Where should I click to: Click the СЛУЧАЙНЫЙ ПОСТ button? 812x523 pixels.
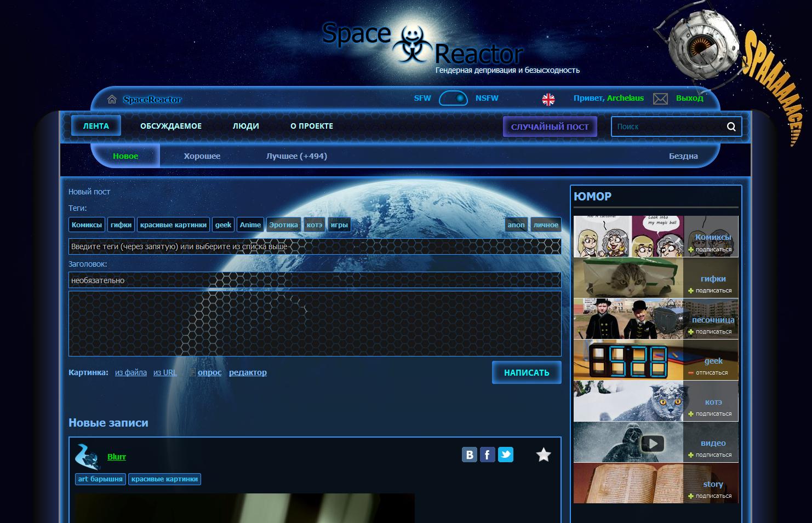[550, 127]
